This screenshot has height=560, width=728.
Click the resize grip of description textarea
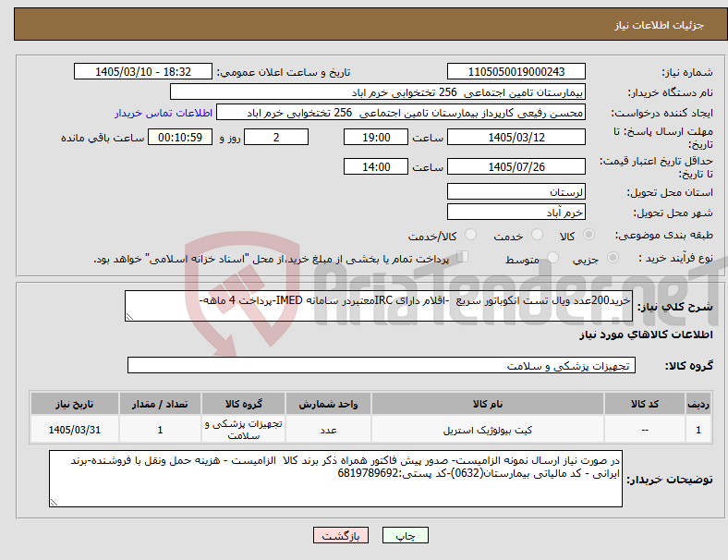(x=129, y=317)
